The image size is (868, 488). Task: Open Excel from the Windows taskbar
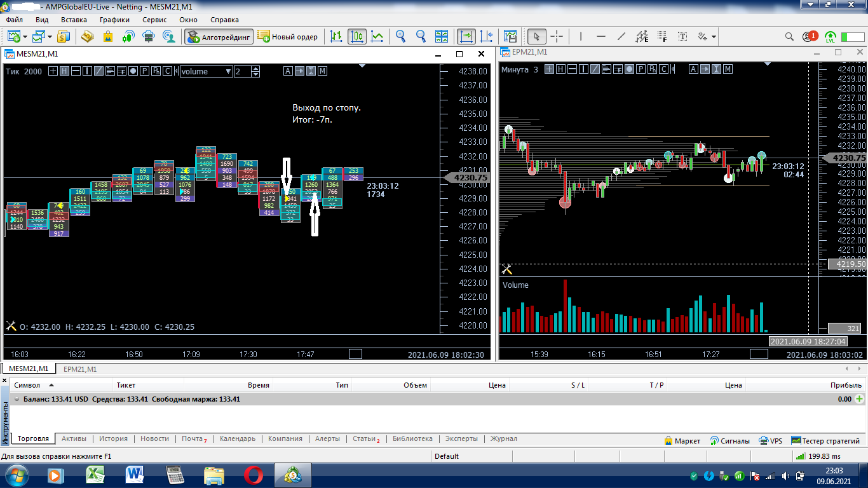95,475
